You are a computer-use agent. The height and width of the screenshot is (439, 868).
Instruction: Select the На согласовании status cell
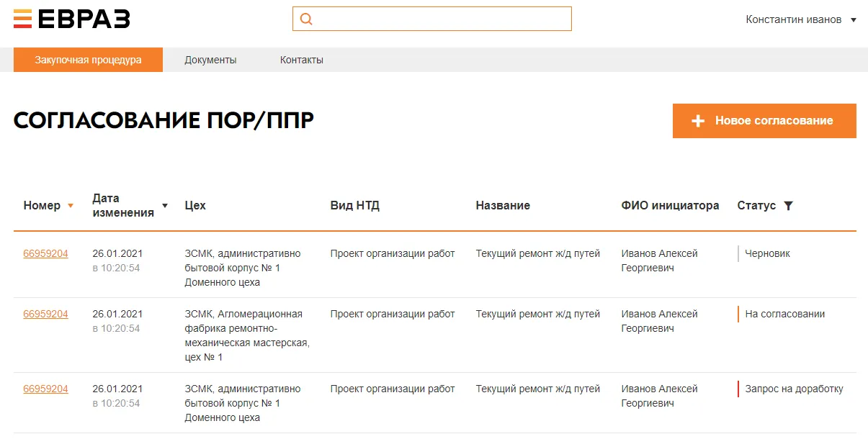coord(784,314)
